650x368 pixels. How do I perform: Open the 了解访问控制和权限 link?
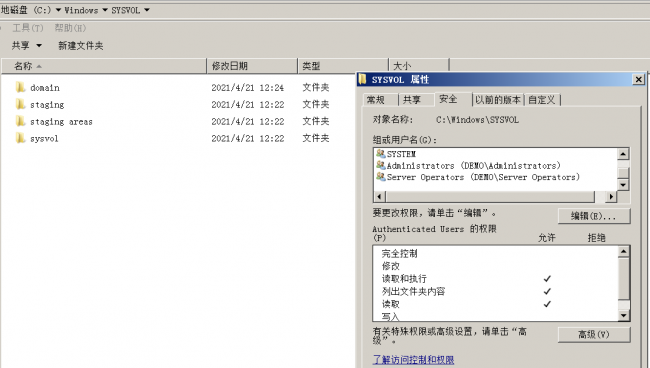click(413, 359)
